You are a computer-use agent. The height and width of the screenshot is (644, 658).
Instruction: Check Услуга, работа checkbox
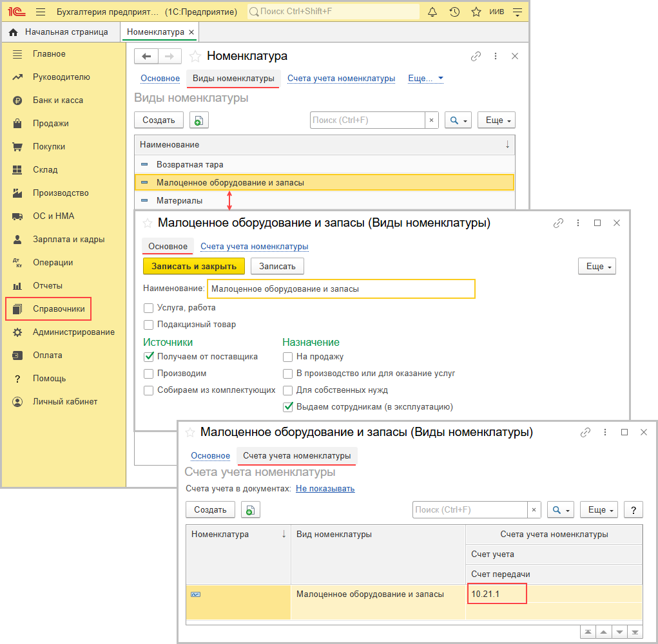149,308
